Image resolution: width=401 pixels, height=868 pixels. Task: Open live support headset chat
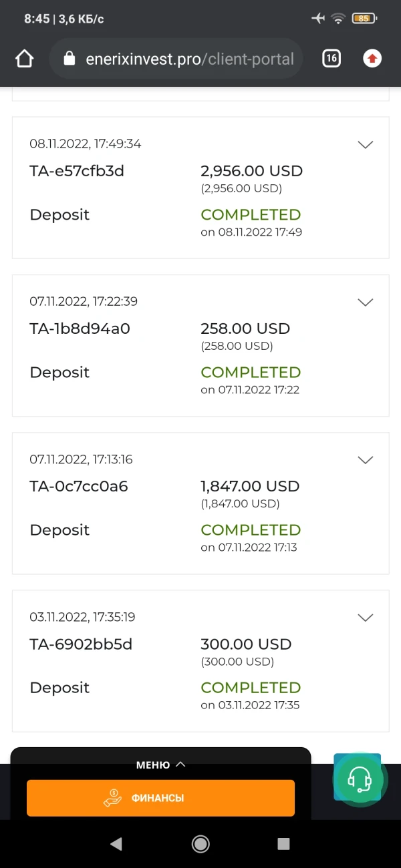click(360, 779)
